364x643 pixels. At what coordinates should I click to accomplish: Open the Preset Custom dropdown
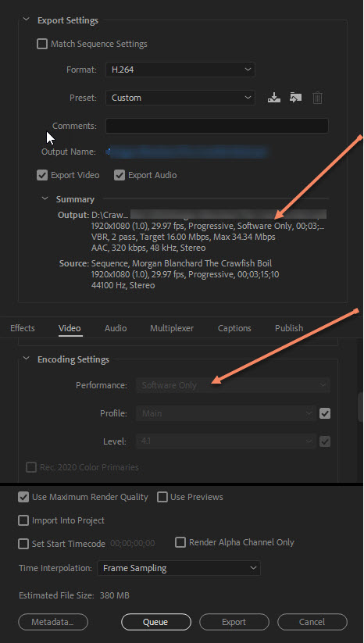point(180,98)
